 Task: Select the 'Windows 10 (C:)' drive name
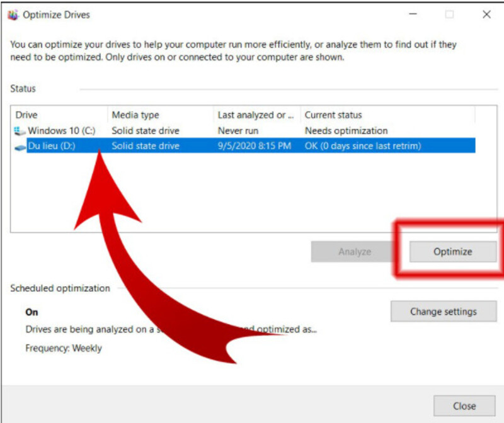coord(62,131)
